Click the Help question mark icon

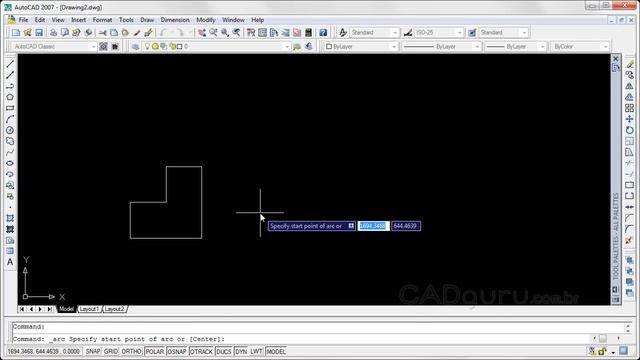[323, 33]
